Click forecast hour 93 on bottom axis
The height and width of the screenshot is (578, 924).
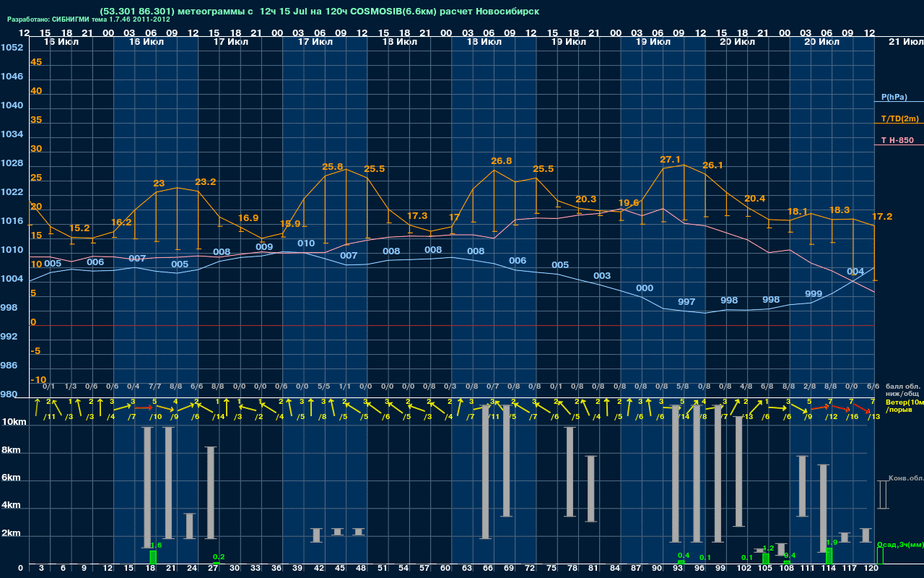679,569
